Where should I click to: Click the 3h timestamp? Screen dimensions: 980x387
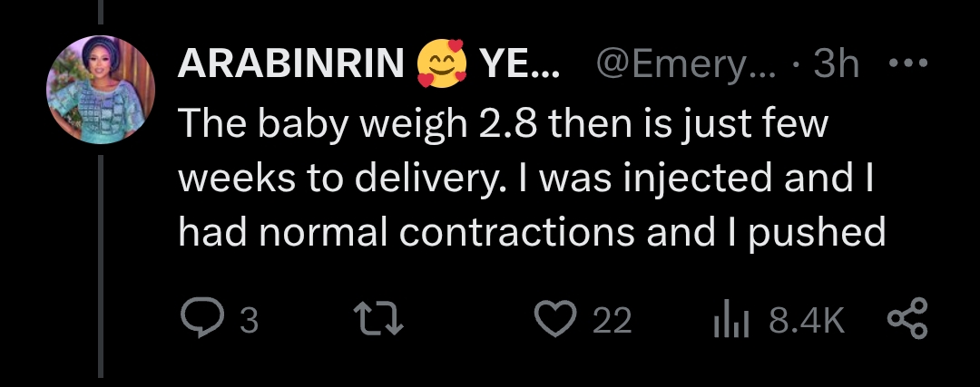coord(836,64)
